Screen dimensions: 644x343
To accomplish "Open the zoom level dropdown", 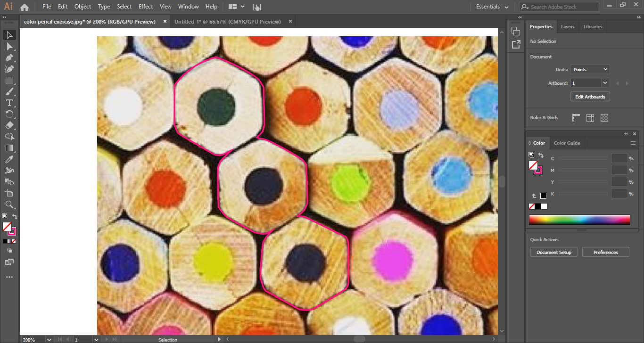I will [x=49, y=339].
